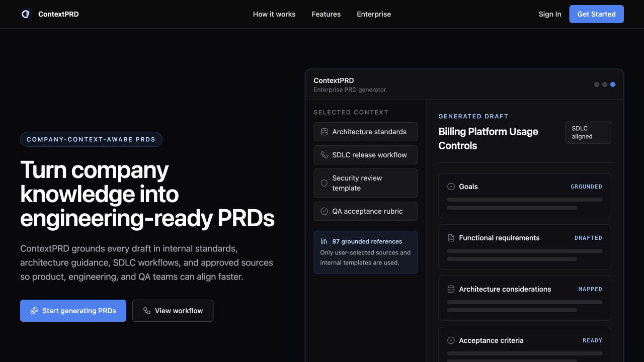The image size is (644, 362).
Task: Click the GROUNDED status label
Action: point(586,187)
